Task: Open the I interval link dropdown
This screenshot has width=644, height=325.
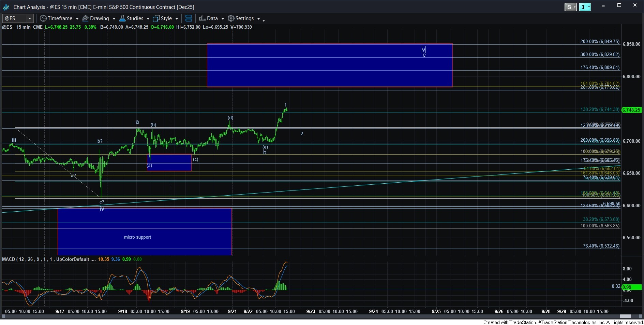Action: [585, 7]
